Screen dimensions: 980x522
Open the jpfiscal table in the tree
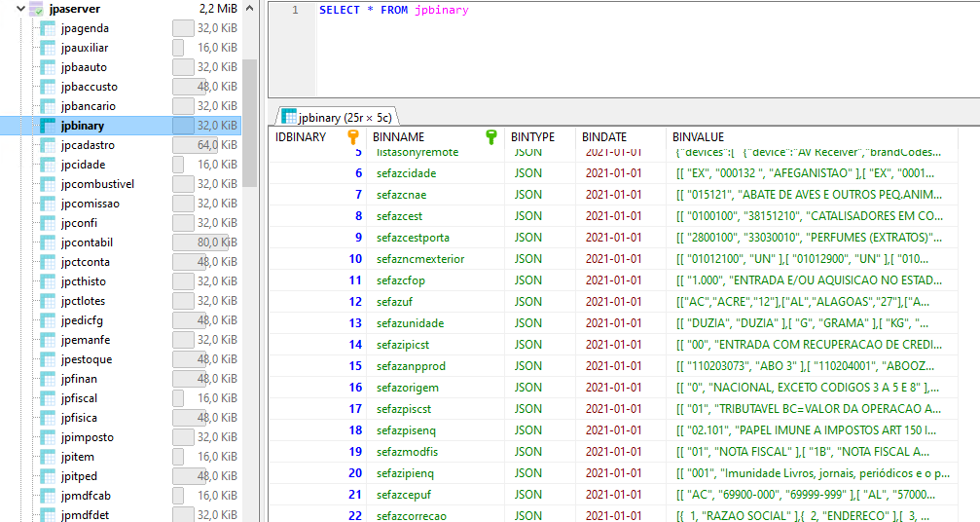click(x=79, y=398)
